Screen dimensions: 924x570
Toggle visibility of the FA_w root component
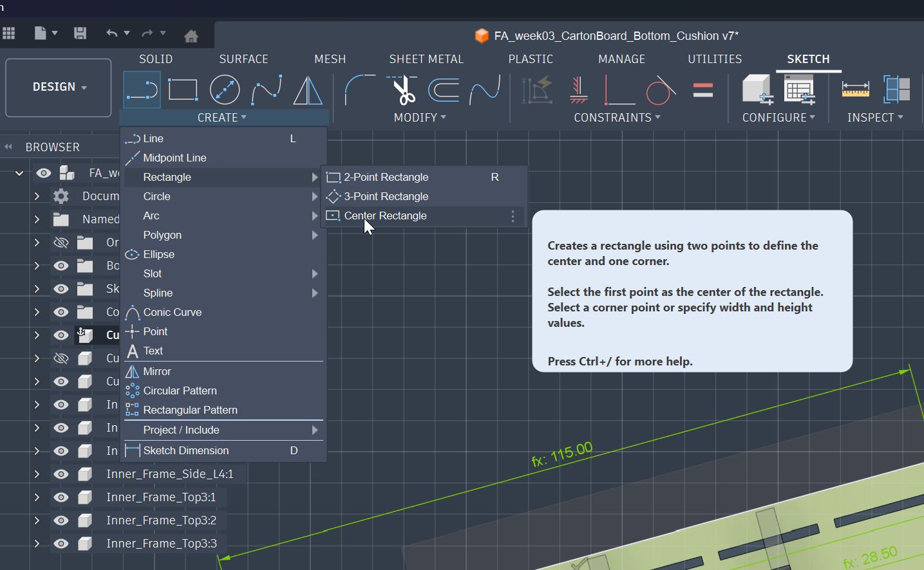tap(43, 173)
